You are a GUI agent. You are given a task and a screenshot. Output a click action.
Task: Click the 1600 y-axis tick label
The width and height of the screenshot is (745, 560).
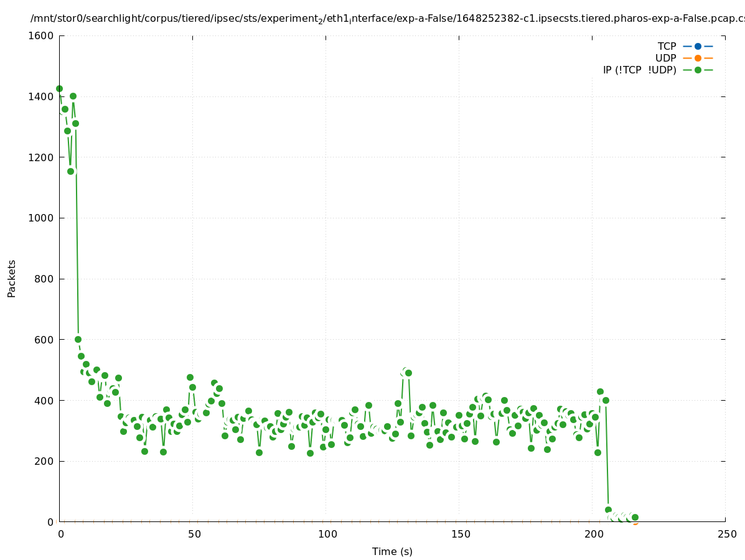[41, 36]
